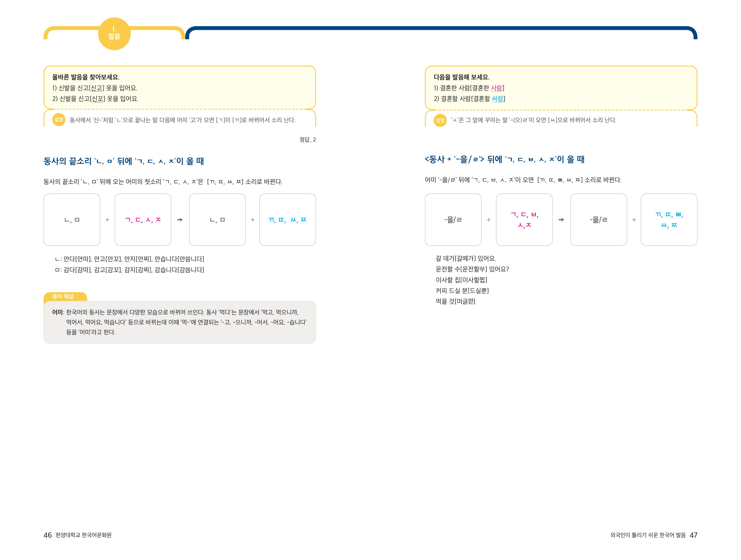Click page number 46 at bottom left
The width and height of the screenshot is (741, 560).
click(48, 535)
